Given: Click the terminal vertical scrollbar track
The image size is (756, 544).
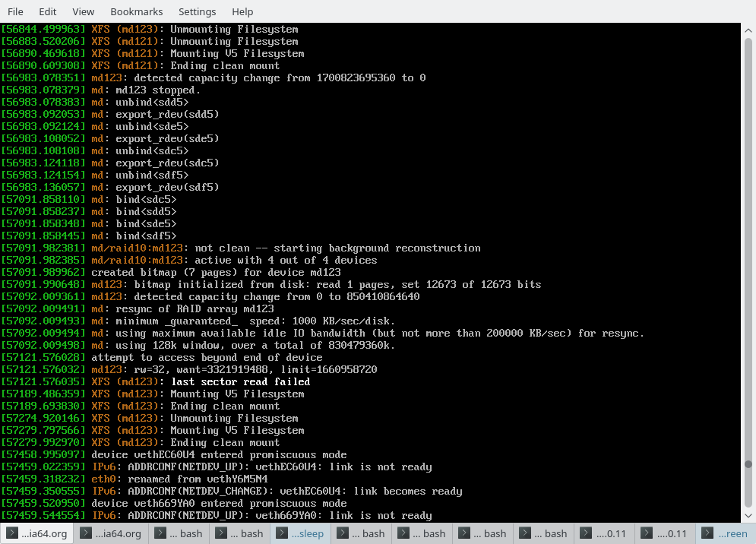Looking at the screenshot, I should (x=748, y=273).
